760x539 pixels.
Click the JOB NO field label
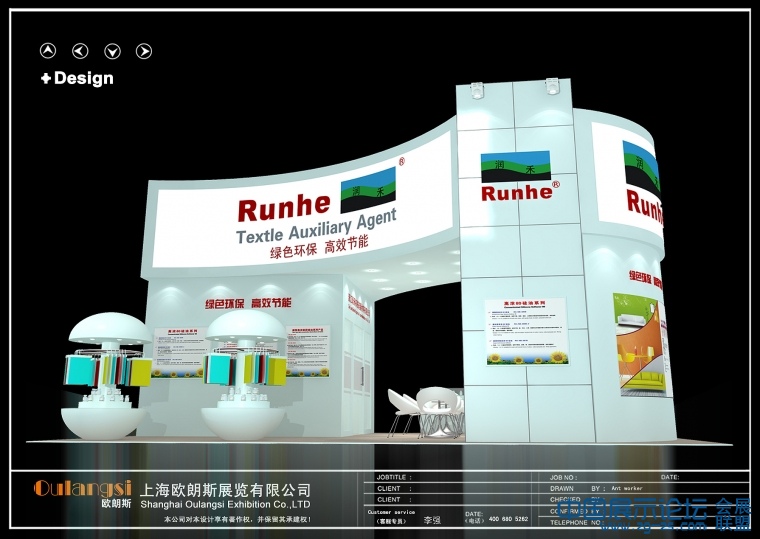pos(563,477)
